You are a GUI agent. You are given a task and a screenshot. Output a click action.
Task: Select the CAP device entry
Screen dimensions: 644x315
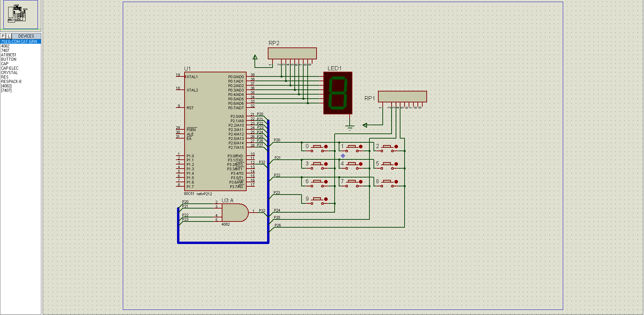pos(4,64)
